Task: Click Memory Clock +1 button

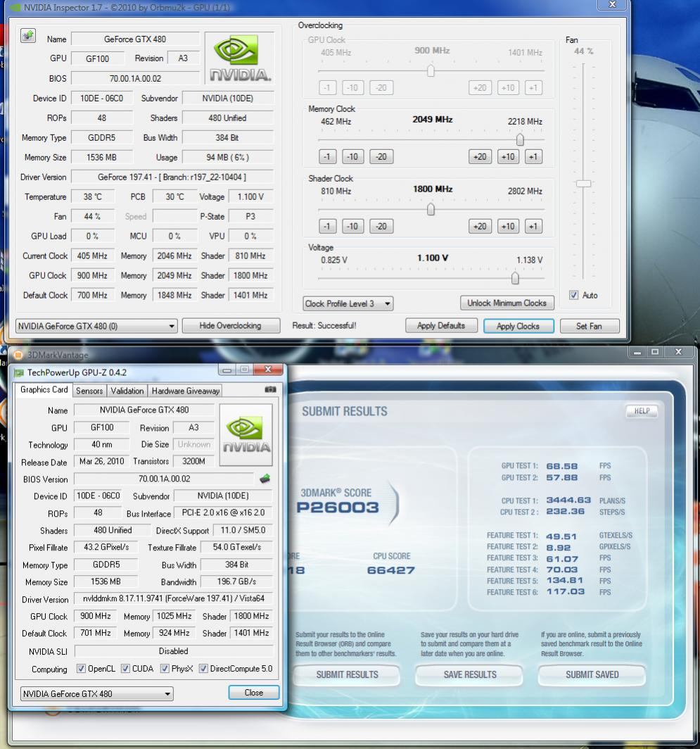Action: point(533,157)
